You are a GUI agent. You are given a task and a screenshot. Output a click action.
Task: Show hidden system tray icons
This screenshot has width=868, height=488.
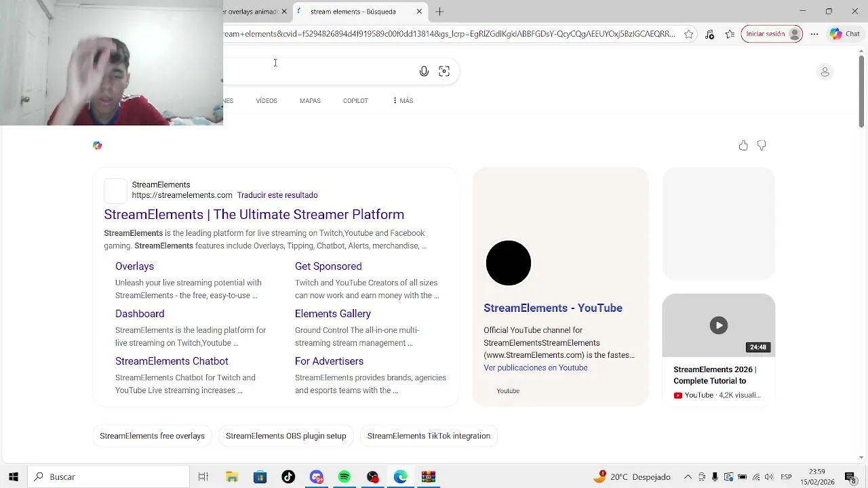(688, 477)
